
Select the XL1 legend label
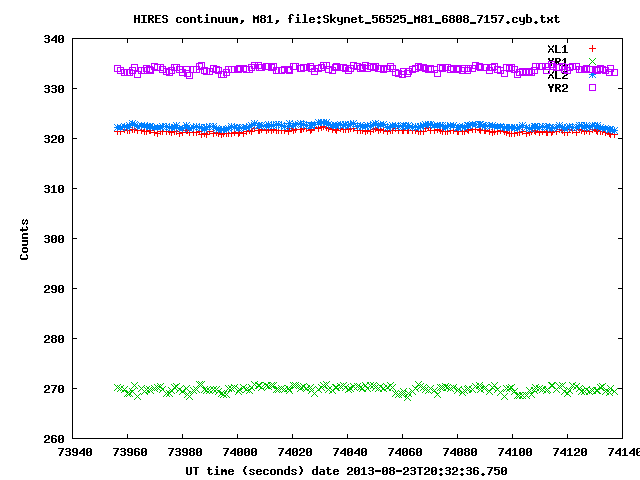tap(557, 49)
